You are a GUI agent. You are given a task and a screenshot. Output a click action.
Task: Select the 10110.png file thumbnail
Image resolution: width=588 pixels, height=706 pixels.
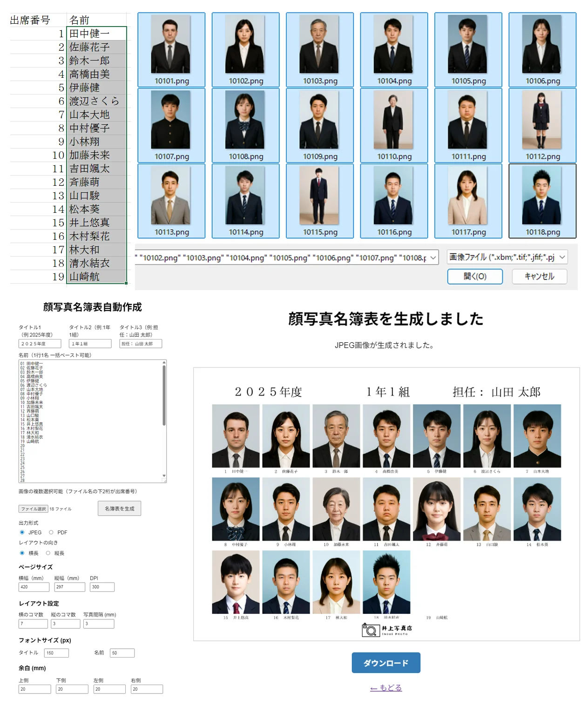pyautogui.click(x=394, y=125)
